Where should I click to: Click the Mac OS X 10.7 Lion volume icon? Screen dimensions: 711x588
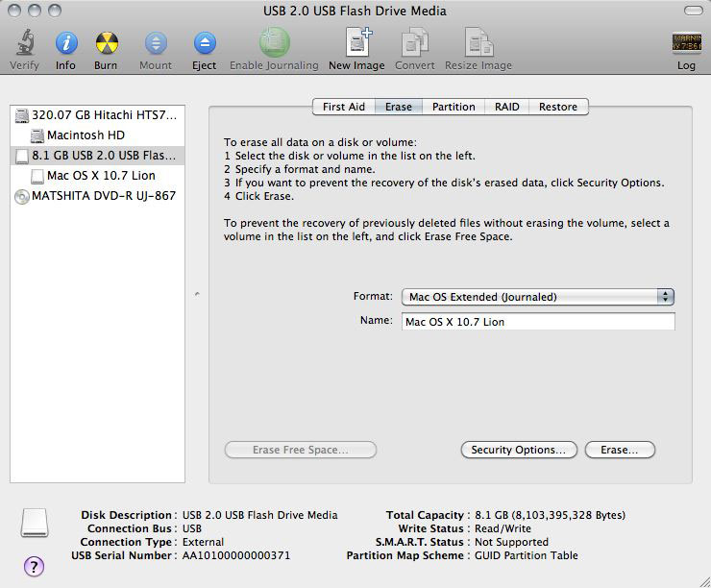tap(37, 176)
